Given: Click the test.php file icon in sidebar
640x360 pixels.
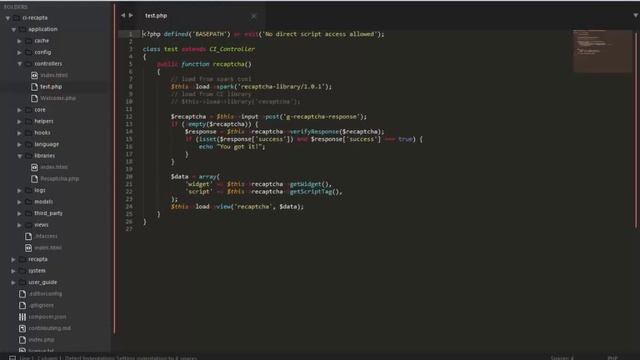Looking at the screenshot, I should 34,87.
